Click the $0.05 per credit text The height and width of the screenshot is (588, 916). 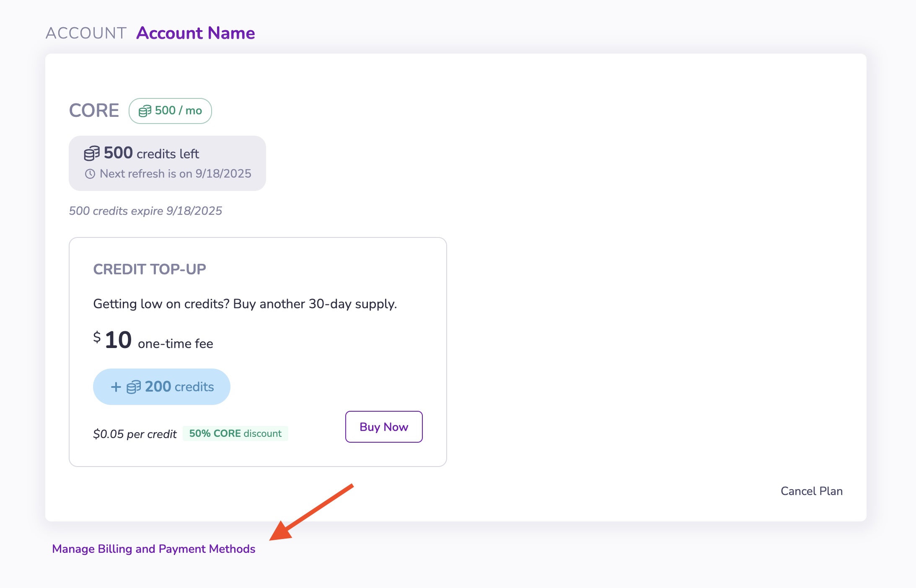click(135, 434)
